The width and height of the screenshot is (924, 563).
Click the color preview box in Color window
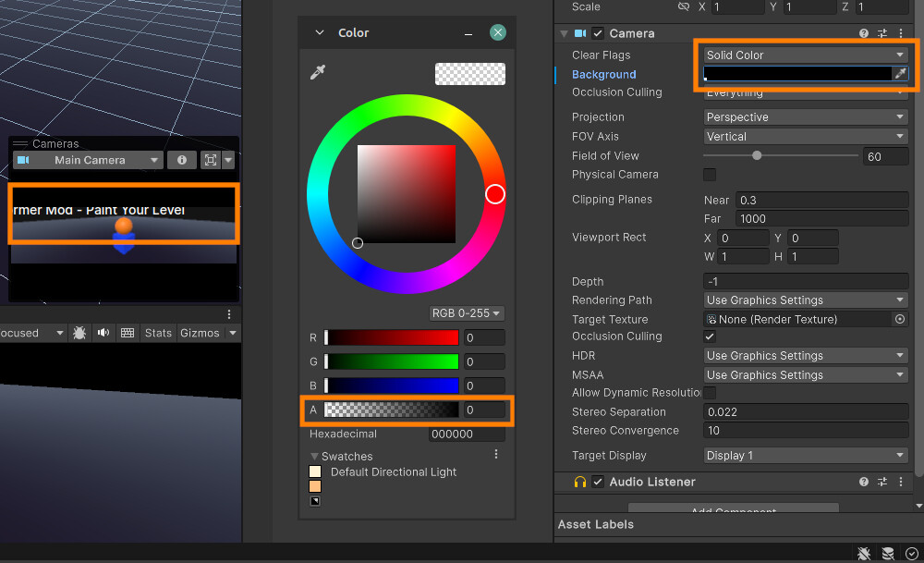coord(469,74)
